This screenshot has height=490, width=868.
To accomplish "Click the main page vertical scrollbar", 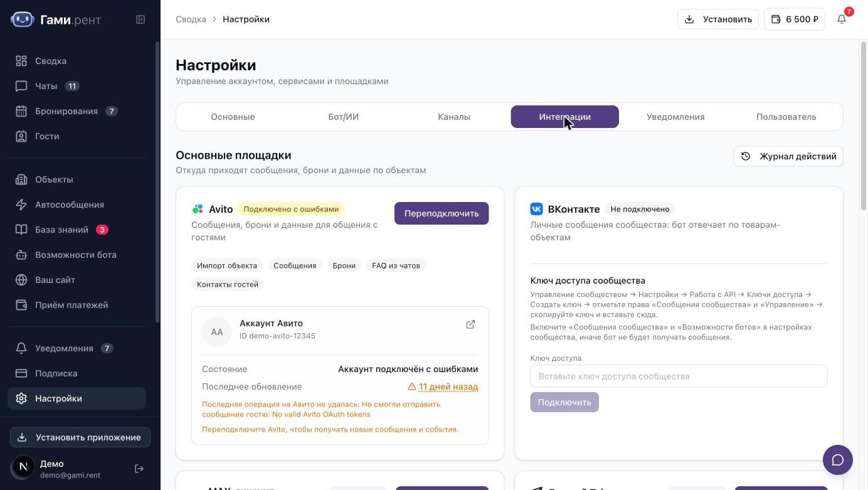I will 864,125.
